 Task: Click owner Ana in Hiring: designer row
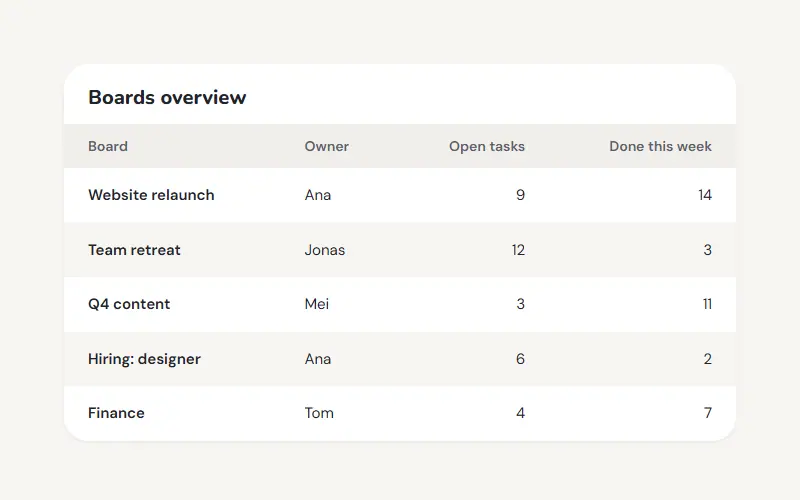tap(318, 359)
